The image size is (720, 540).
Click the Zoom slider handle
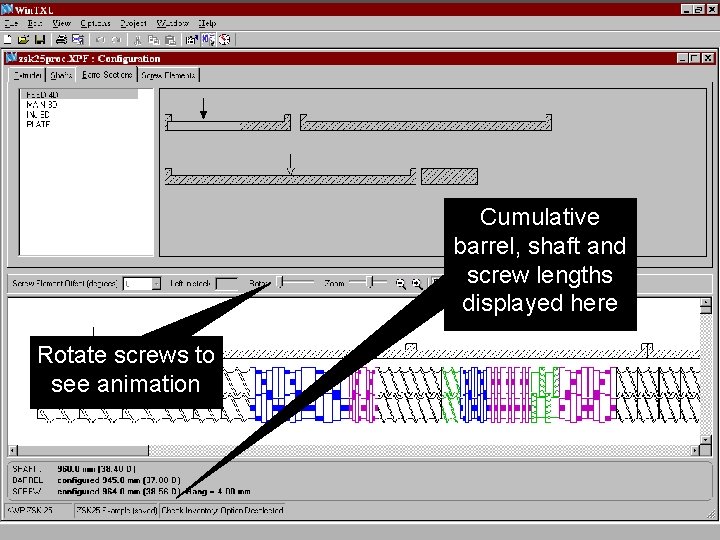tap(371, 282)
